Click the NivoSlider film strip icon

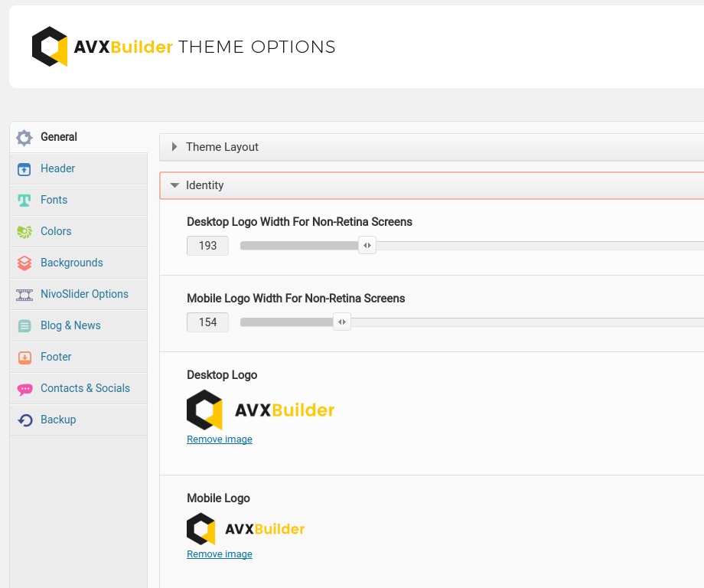click(24, 295)
